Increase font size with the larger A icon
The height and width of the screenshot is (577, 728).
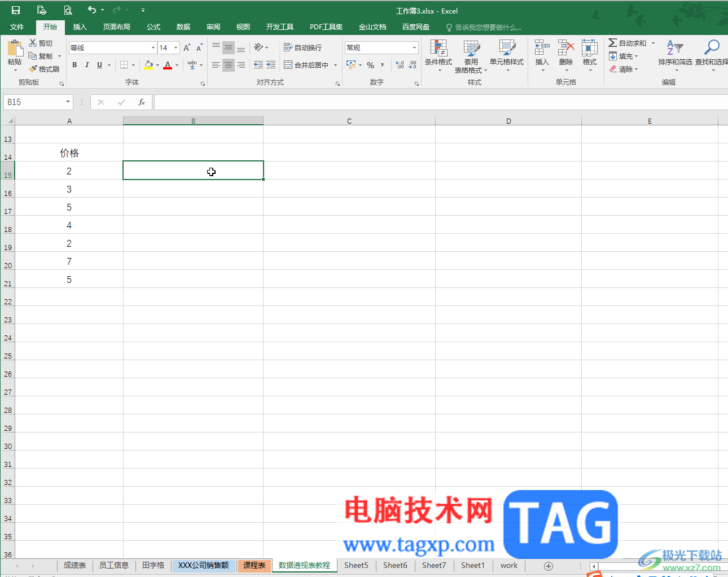(x=187, y=48)
